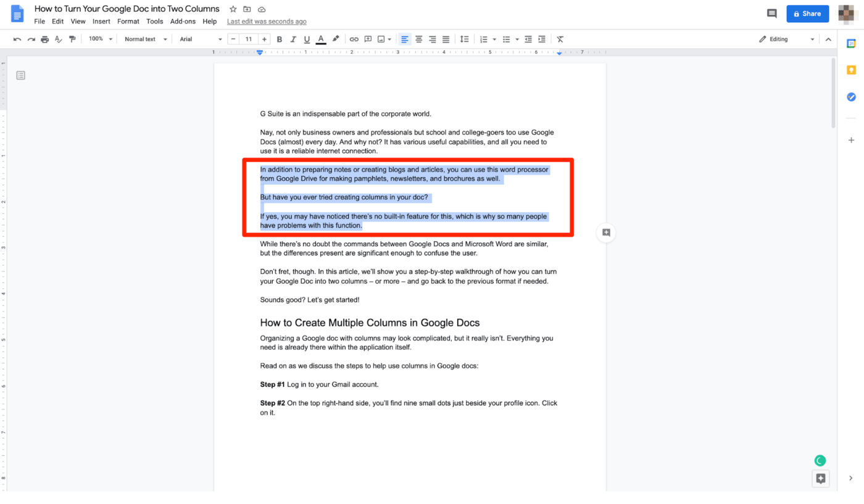
Task: Open line spacing options
Action: [x=465, y=39]
